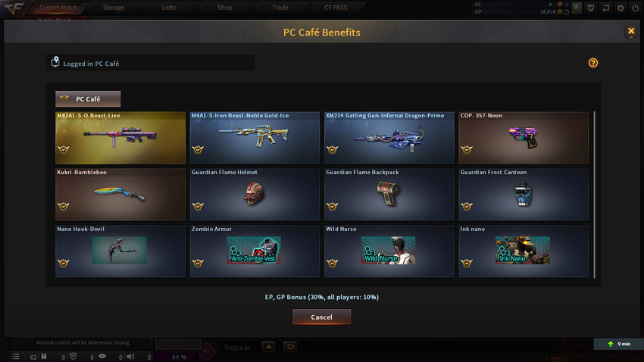This screenshot has width=644, height=362.
Task: Click the Cancel button
Action: pos(321,317)
